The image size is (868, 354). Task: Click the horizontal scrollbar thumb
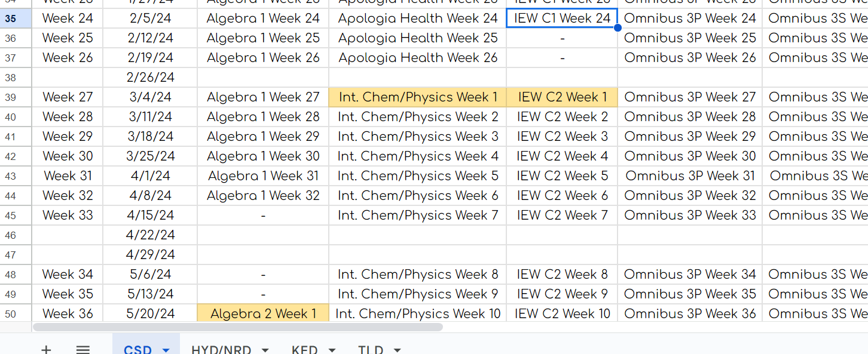(x=237, y=327)
